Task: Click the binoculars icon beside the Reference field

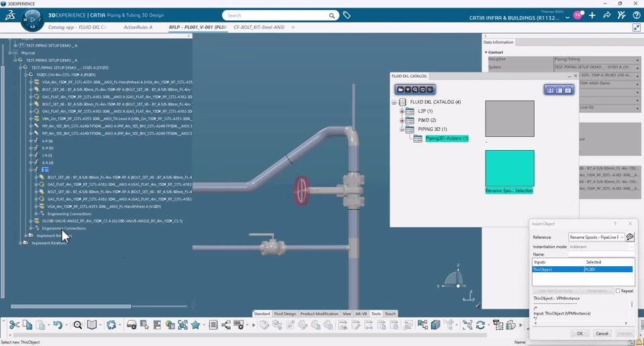Action: tap(630, 237)
